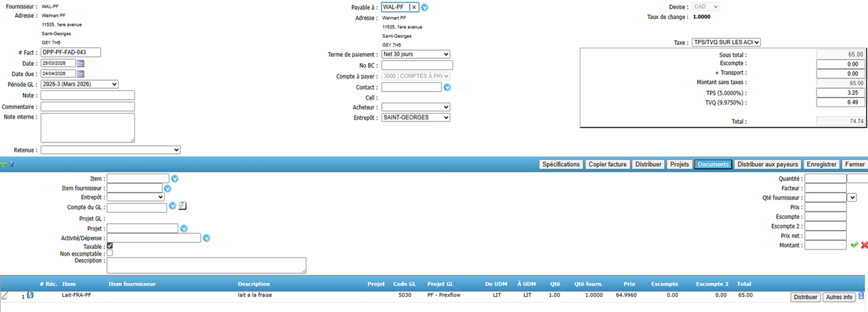Open the lookup arrow beside the Item field
This screenshot has width=868, height=312.
click(x=174, y=178)
